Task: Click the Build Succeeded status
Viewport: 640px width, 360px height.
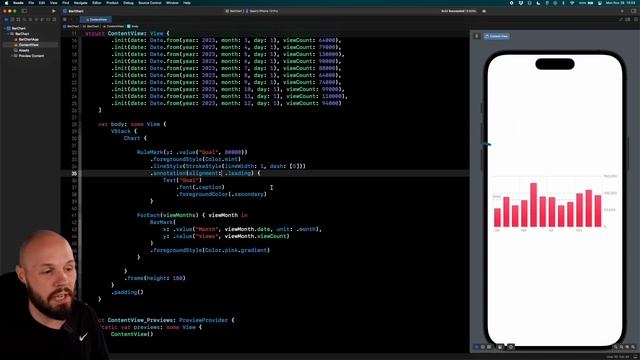Action: click(x=458, y=11)
